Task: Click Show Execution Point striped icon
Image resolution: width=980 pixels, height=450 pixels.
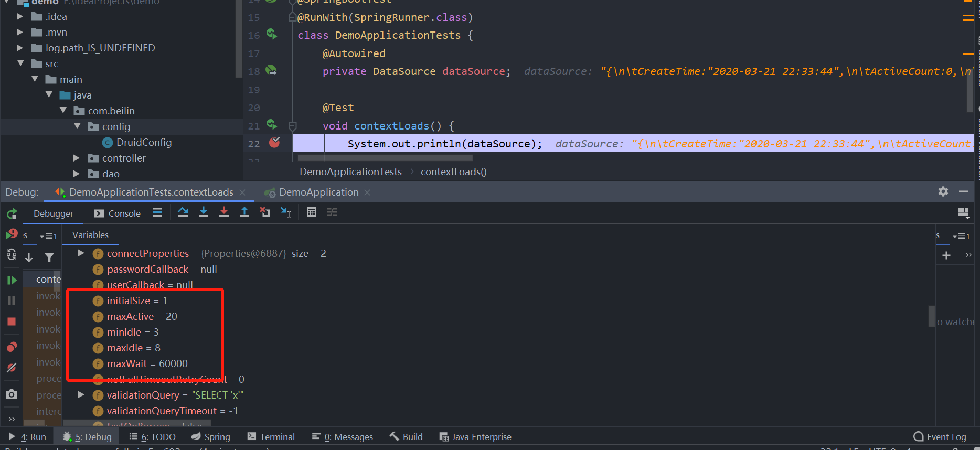Action: pos(157,212)
